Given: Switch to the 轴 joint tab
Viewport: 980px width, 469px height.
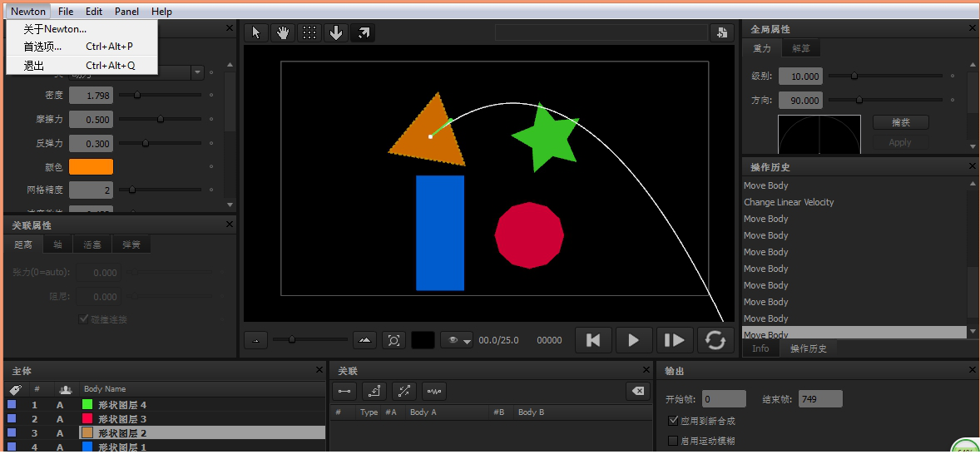Looking at the screenshot, I should (58, 244).
